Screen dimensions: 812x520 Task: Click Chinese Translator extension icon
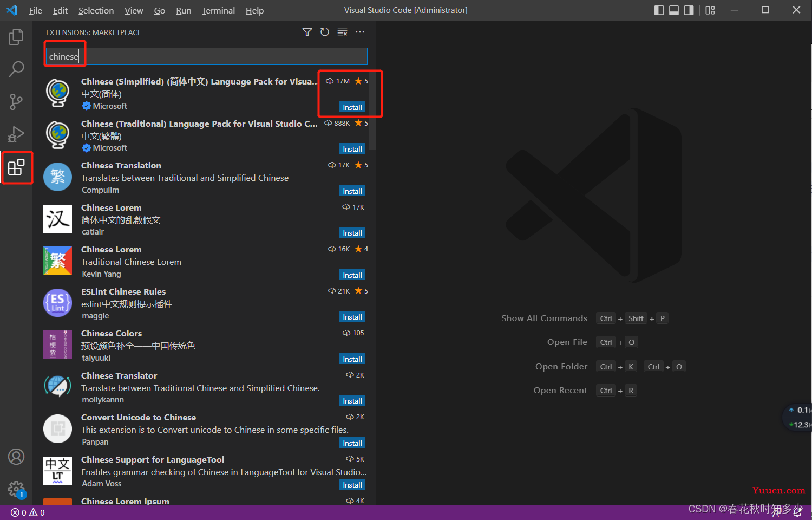(x=57, y=387)
